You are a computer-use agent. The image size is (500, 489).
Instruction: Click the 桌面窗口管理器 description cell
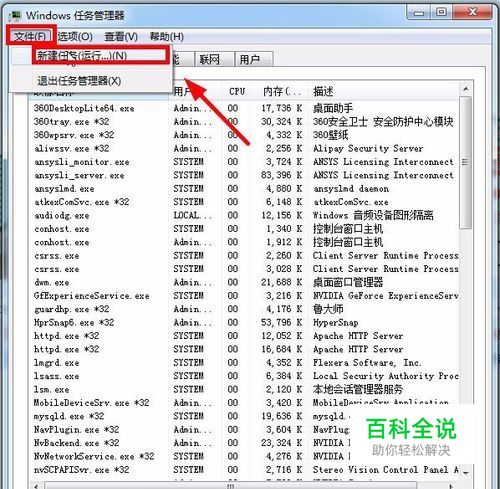[348, 282]
